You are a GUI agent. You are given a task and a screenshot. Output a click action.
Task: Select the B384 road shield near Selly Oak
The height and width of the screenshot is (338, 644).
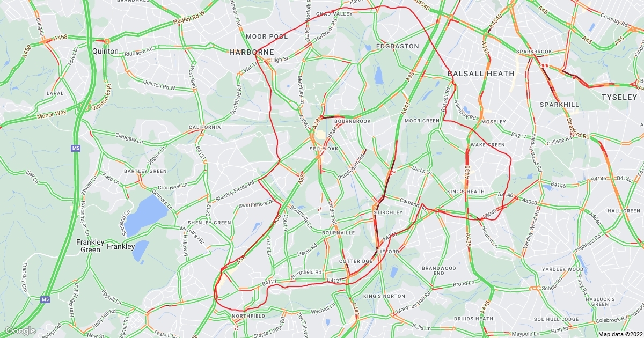coord(333,129)
